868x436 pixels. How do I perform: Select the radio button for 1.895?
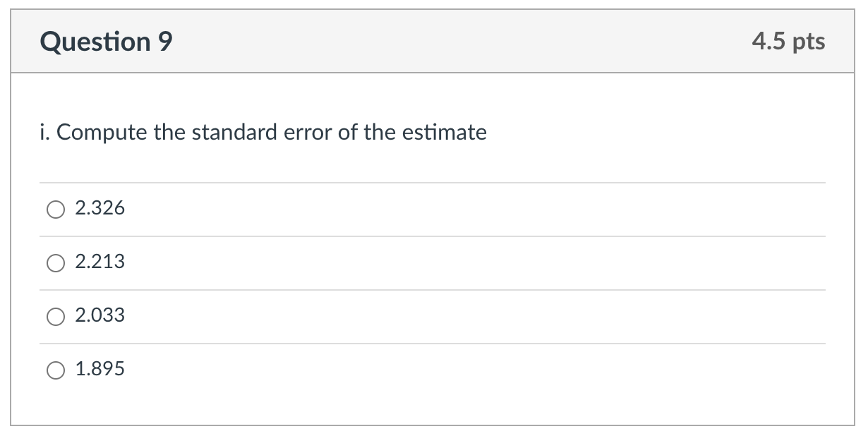pos(55,368)
